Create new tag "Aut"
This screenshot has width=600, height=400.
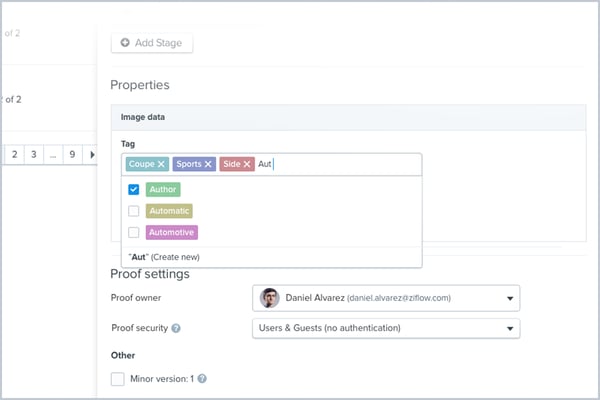pos(175,257)
